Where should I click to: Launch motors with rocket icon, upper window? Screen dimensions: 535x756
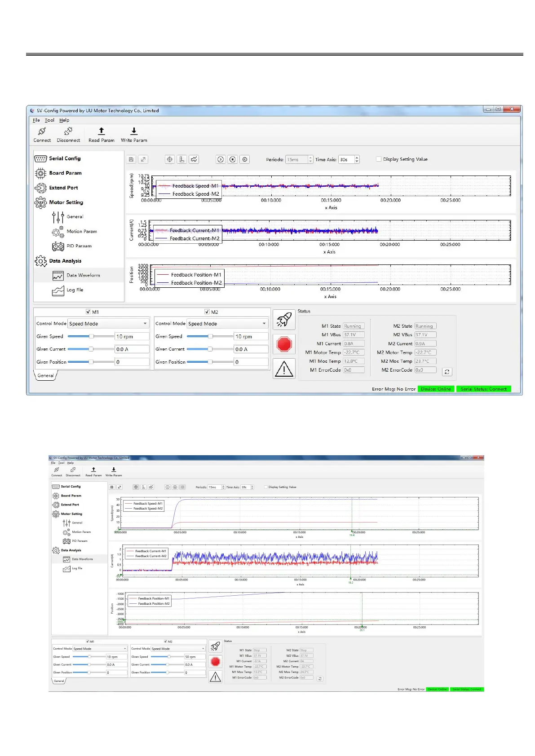[x=284, y=320]
